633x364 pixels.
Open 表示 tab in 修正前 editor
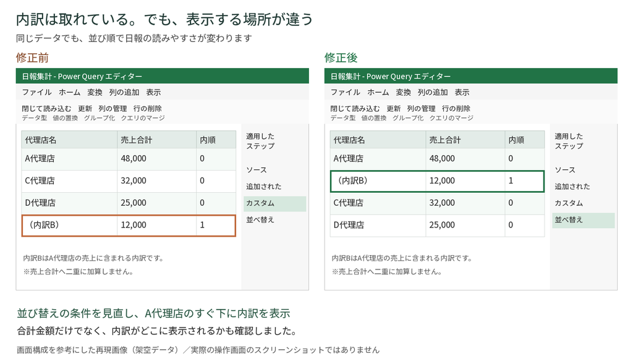pyautogui.click(x=153, y=93)
